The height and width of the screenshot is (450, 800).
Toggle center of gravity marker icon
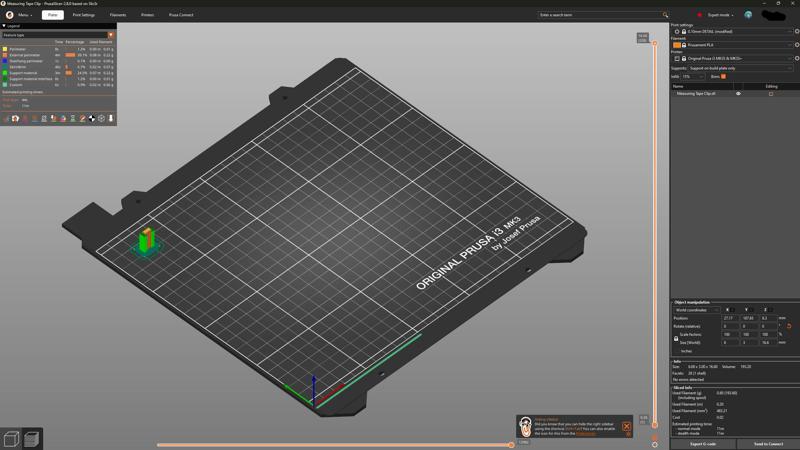coord(92,118)
